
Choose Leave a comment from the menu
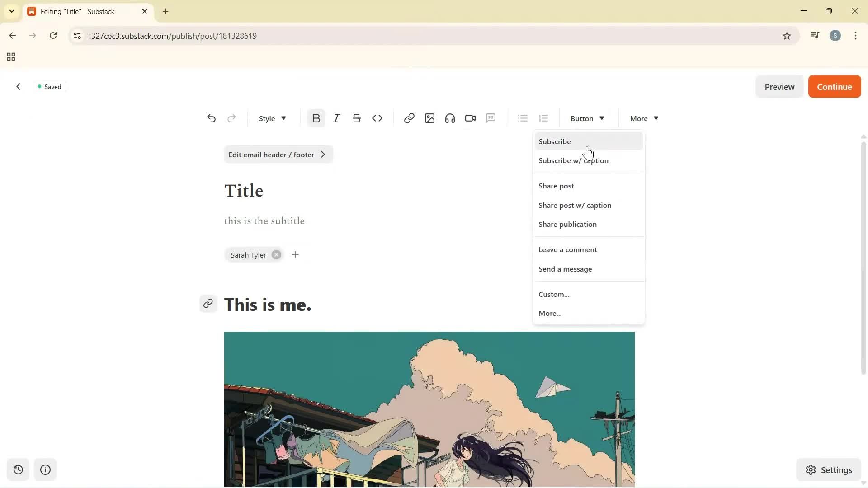coord(568,249)
